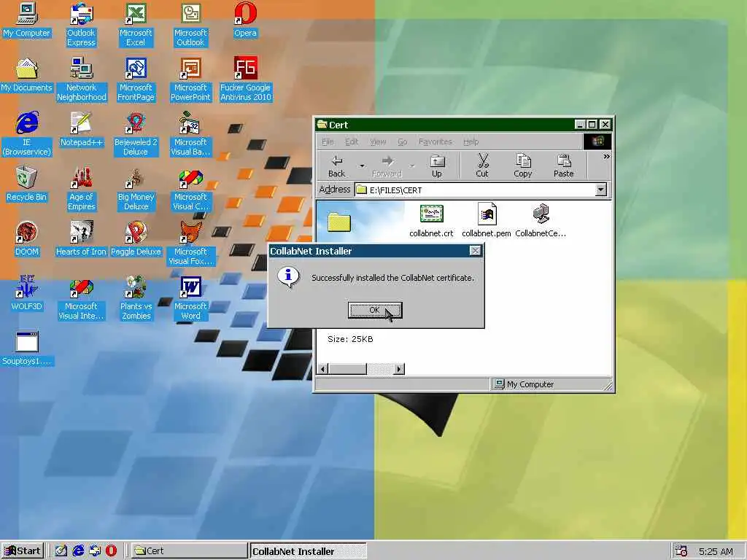Launch Opera from Quick Launch
Image resolution: width=747 pixels, height=560 pixels.
(x=111, y=551)
